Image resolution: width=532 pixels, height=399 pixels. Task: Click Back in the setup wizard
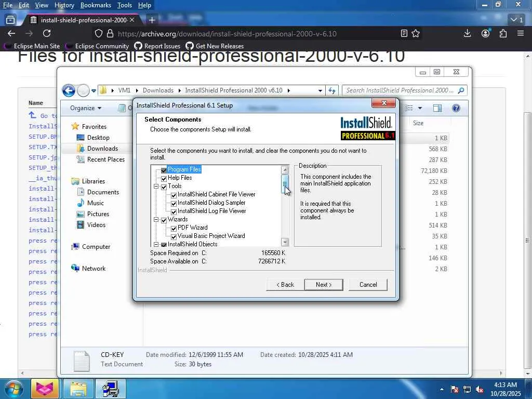pos(285,285)
